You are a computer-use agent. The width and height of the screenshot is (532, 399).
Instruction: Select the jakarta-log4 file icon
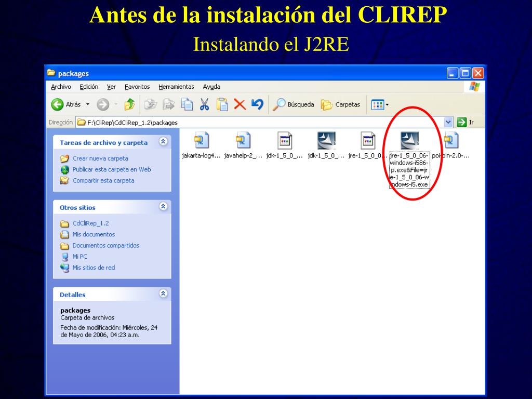[x=202, y=140]
